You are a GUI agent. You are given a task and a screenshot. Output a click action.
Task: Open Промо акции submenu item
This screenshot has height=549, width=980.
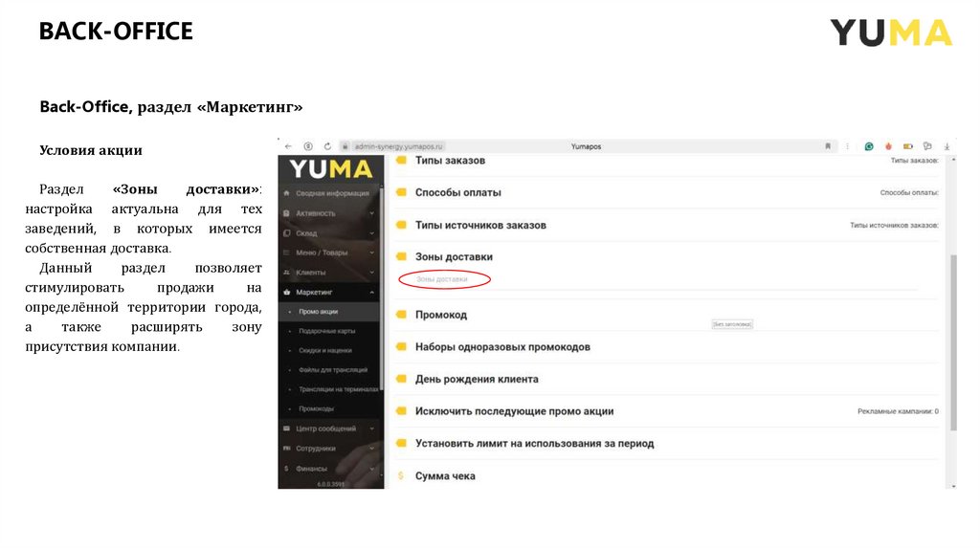[x=318, y=311]
